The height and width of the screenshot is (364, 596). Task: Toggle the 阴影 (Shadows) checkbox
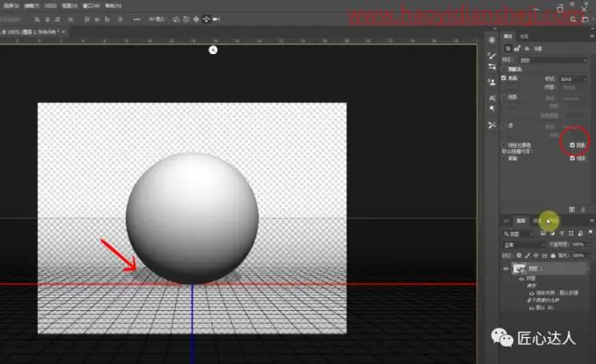point(572,145)
